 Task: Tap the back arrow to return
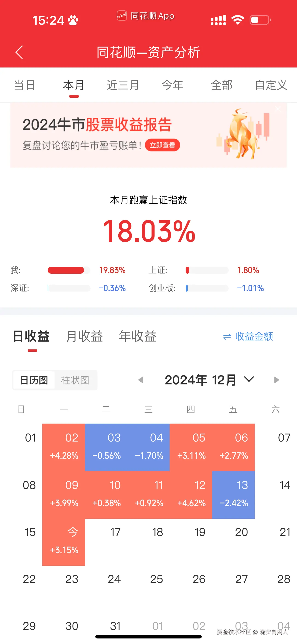click(x=19, y=53)
